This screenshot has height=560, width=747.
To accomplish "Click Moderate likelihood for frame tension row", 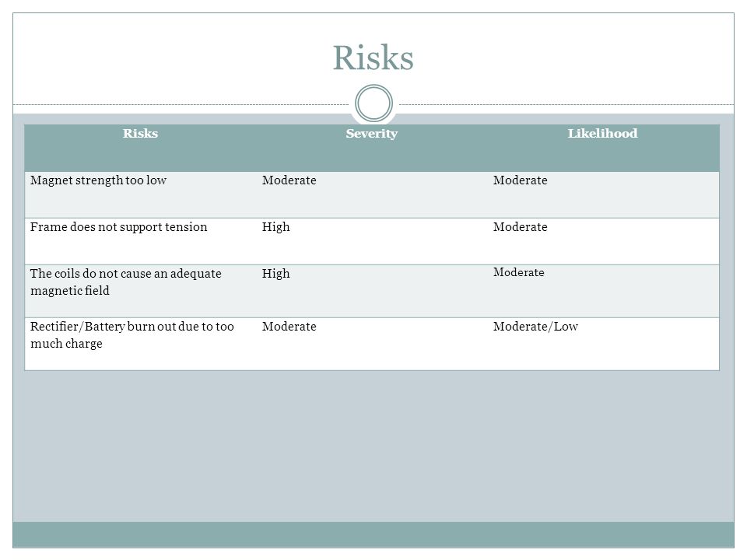I will tap(520, 227).
